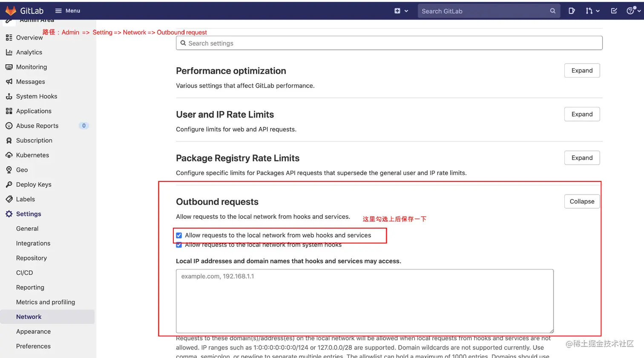Click the Outbound requests heading
Viewport: 644px width, 358px height.
click(x=217, y=202)
